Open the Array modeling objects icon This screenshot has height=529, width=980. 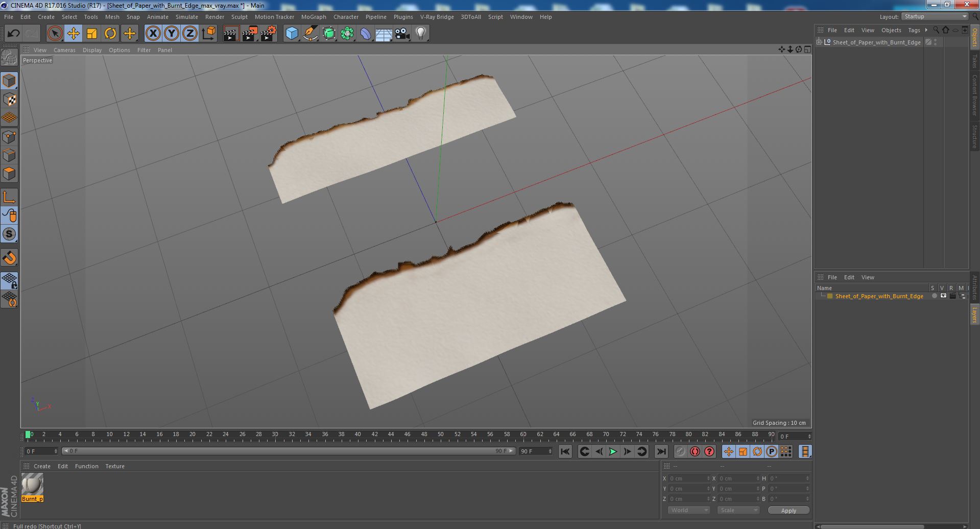click(x=347, y=34)
